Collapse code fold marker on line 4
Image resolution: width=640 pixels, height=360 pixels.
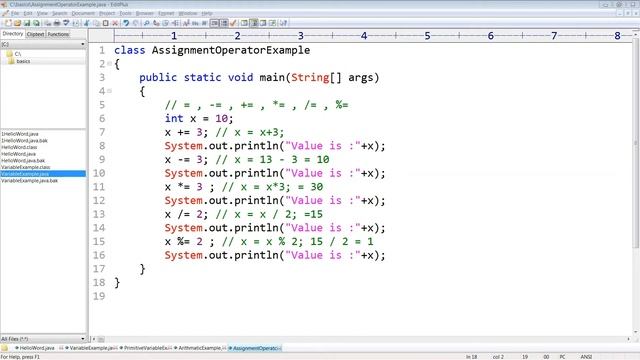click(109, 91)
